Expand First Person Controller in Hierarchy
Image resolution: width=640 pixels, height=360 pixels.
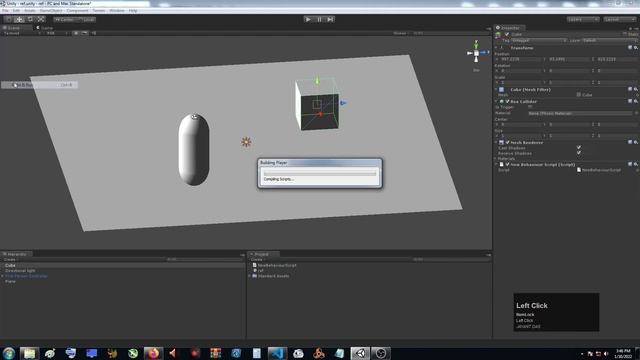pyautogui.click(x=2, y=276)
